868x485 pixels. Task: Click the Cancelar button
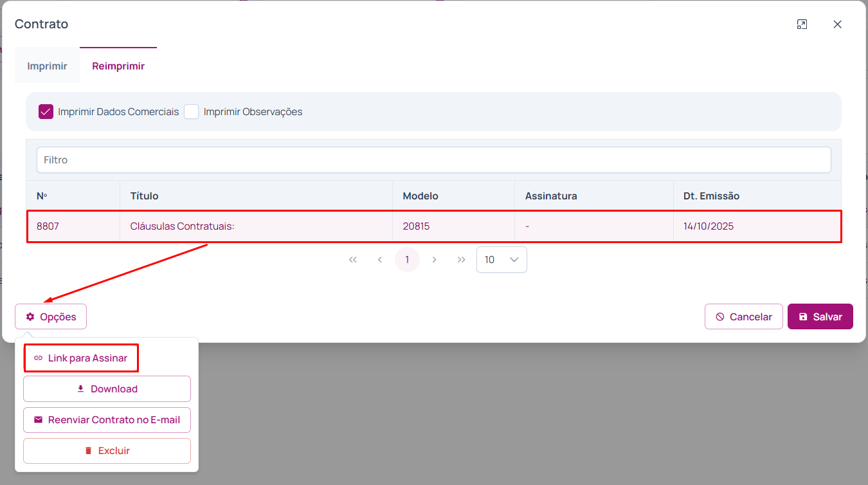pyautogui.click(x=743, y=316)
